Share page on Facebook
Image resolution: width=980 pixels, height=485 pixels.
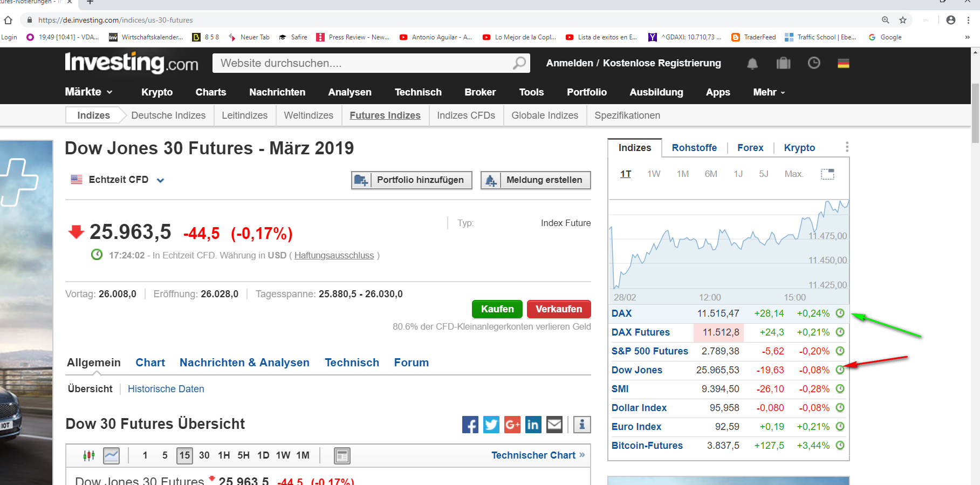pos(470,425)
